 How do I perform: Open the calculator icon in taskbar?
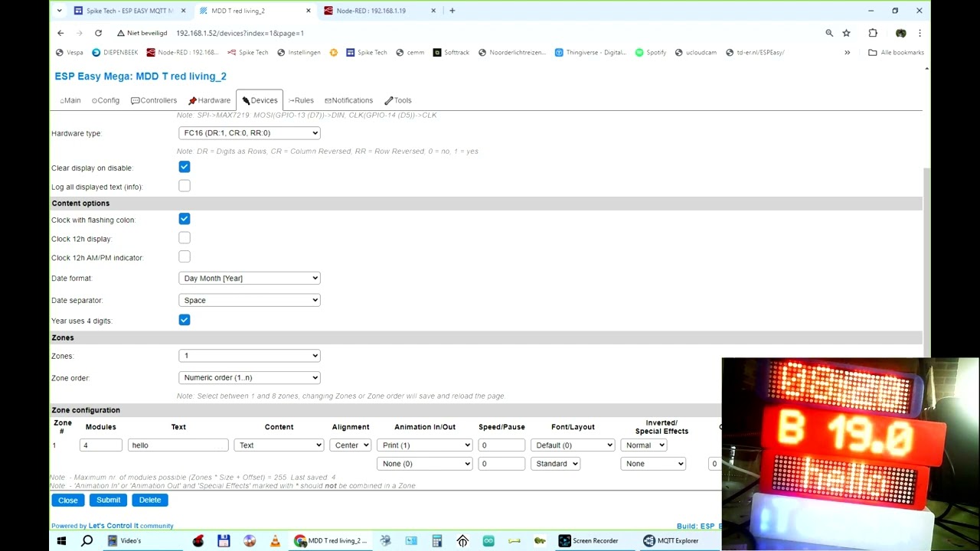[x=437, y=541]
